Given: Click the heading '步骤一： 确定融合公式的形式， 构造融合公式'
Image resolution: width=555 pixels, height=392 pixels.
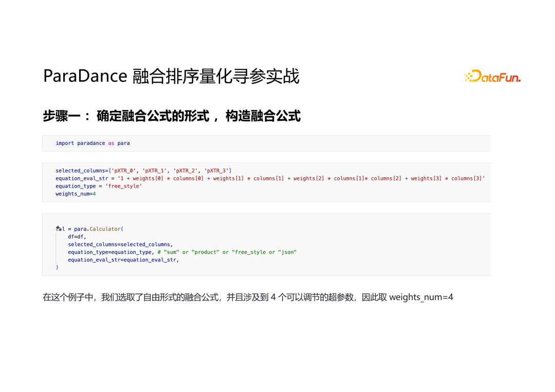Looking at the screenshot, I should [x=172, y=116].
